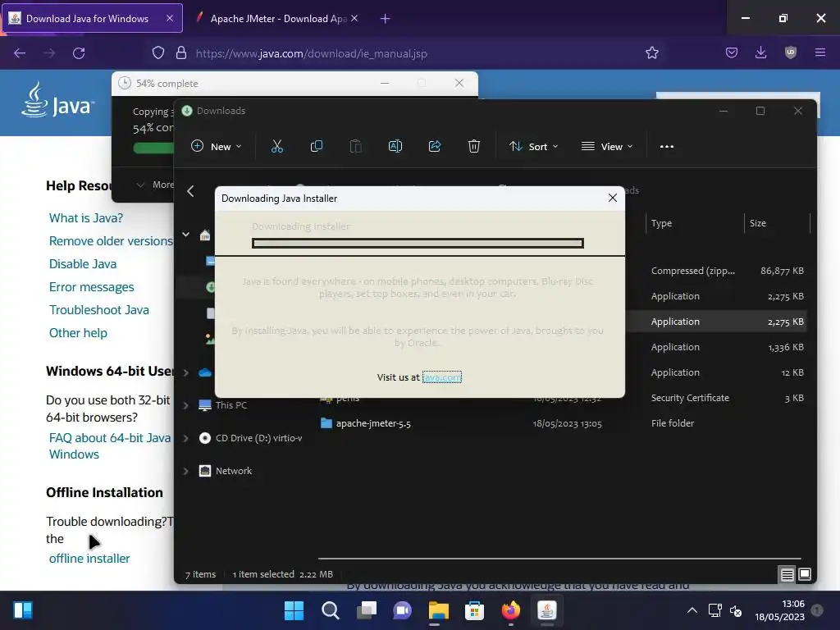Open Firefox application hamburger menu
This screenshot has height=630, width=840.
[820, 52]
